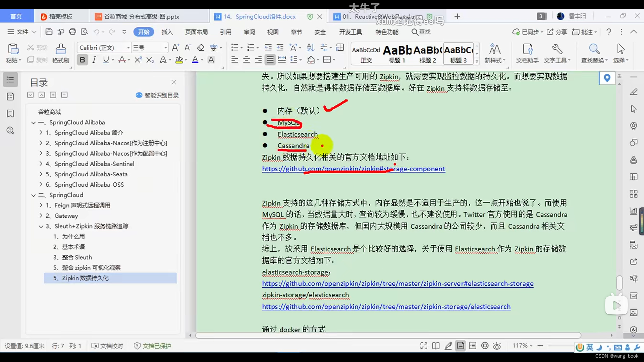Image resolution: width=644 pixels, height=362 pixels.
Task: Switch to web layout globe icon
Action: pos(485,346)
